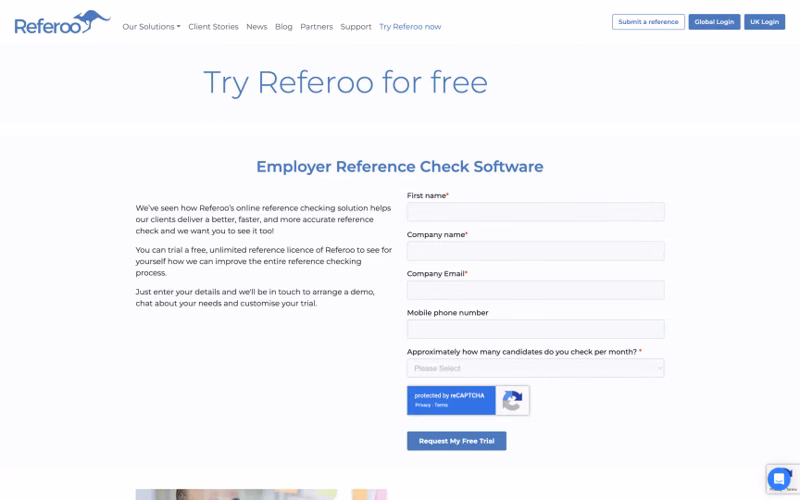Image resolution: width=800 pixels, height=500 pixels.
Task: Click the Referoo kangaroo logo
Action: pyautogui.click(x=62, y=22)
